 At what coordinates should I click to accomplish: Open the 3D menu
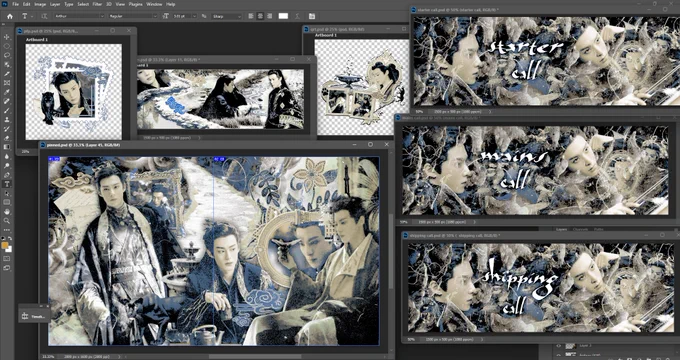(x=108, y=4)
